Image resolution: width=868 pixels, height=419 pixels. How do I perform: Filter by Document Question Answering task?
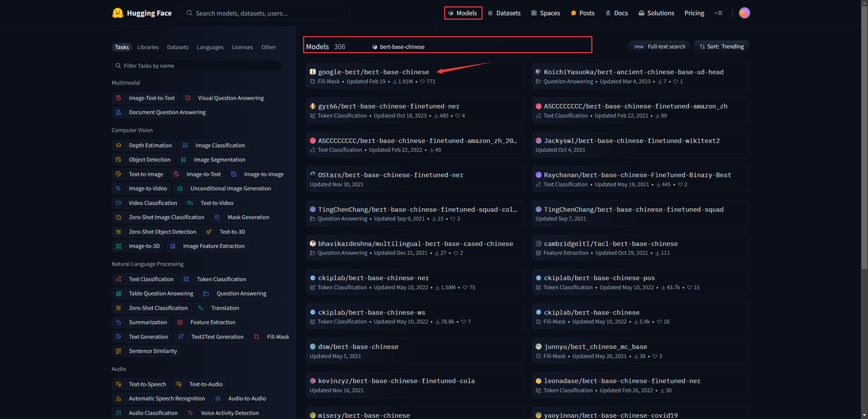tap(160, 112)
